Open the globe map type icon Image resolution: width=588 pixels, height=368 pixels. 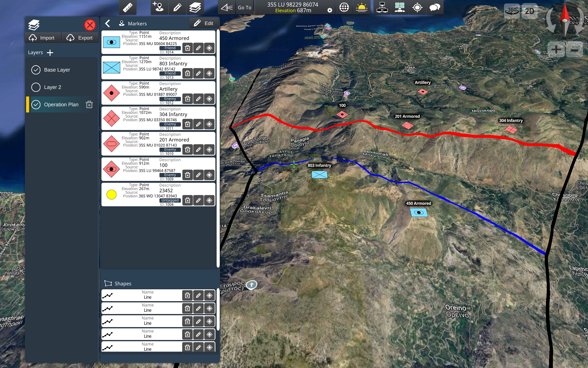pos(344,7)
